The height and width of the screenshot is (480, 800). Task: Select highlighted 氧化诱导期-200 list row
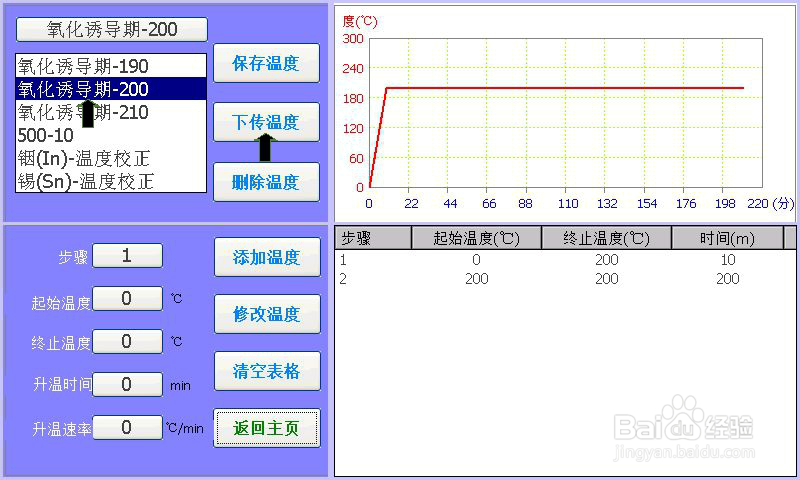click(x=111, y=89)
